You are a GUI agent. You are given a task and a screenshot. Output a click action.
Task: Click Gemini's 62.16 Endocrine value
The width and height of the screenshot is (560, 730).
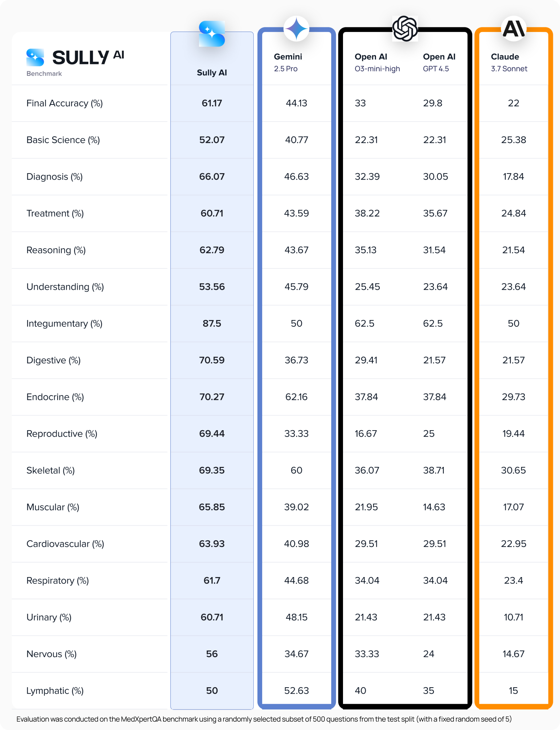pyautogui.click(x=296, y=397)
